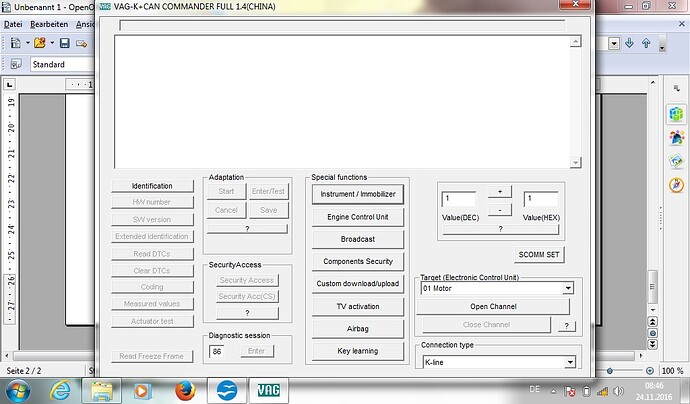The width and height of the screenshot is (690, 404).
Task: Click the help ? button under value fields
Action: [500, 229]
